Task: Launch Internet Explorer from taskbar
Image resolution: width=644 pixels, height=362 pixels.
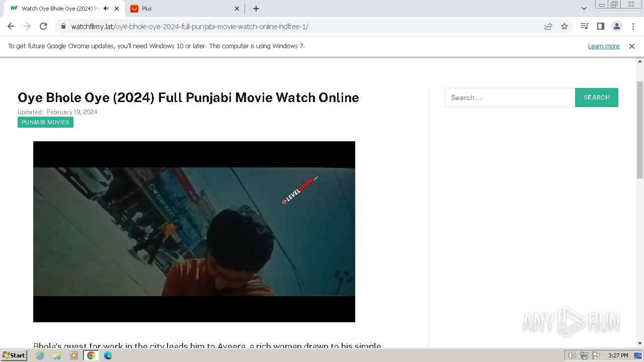Action: pyautogui.click(x=40, y=355)
